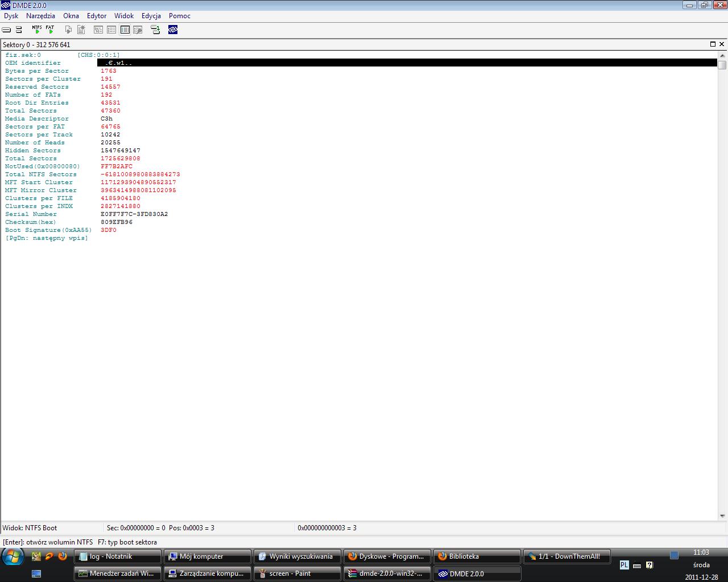Switch to the Zarządzanie komputerem taskbar button
728x582 pixels.
pos(208,573)
